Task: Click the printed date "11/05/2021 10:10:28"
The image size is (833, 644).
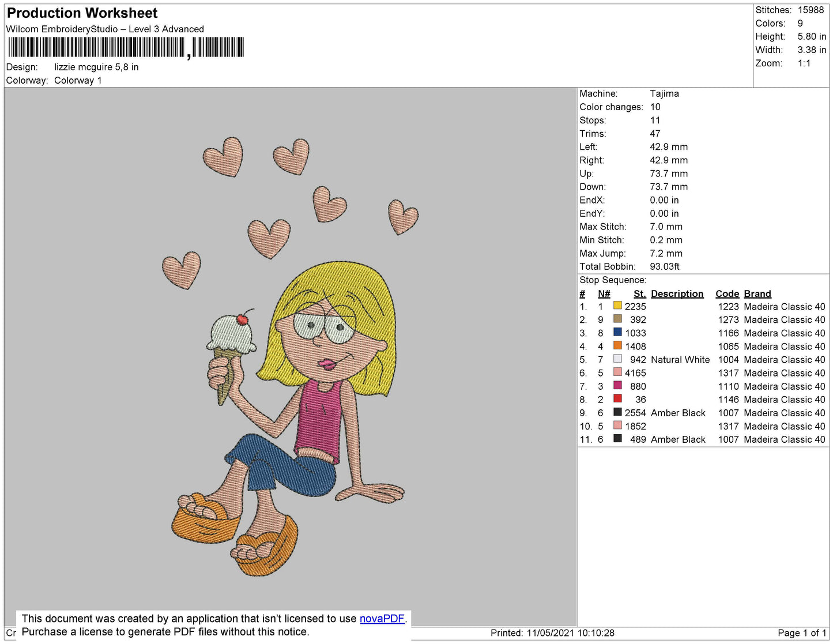Action: pyautogui.click(x=570, y=632)
